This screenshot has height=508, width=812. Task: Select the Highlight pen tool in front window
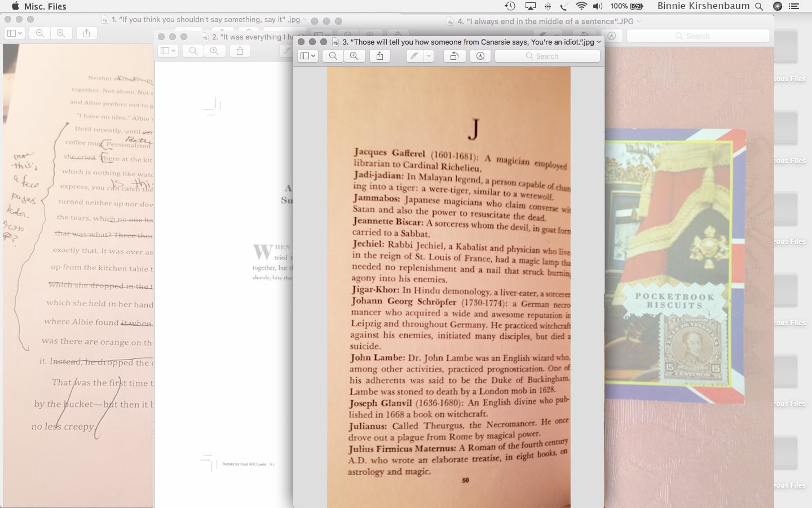[414, 56]
